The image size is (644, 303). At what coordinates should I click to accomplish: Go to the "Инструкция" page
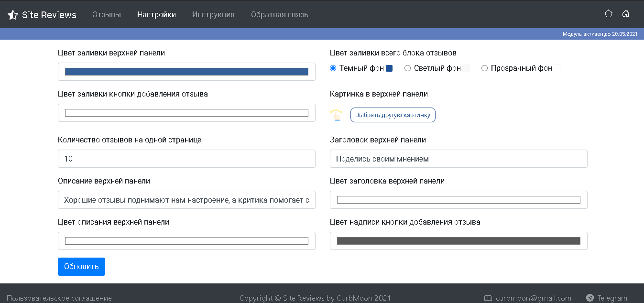(213, 15)
